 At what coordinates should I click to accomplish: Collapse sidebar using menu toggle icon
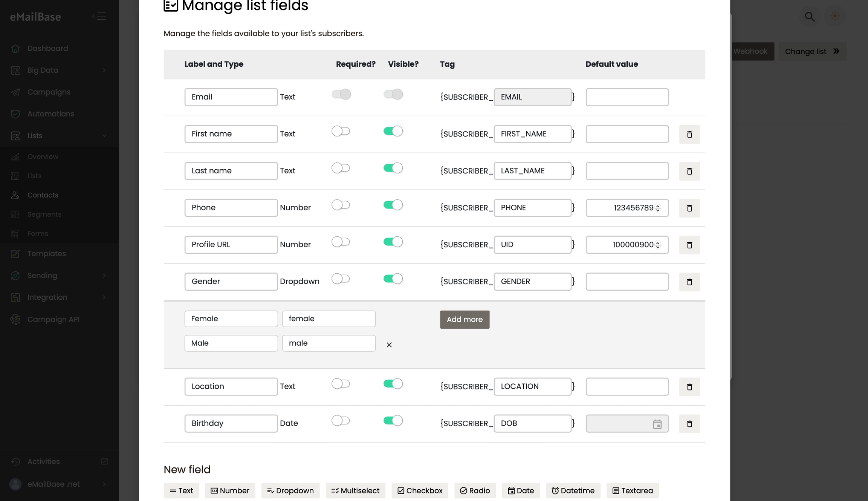99,16
